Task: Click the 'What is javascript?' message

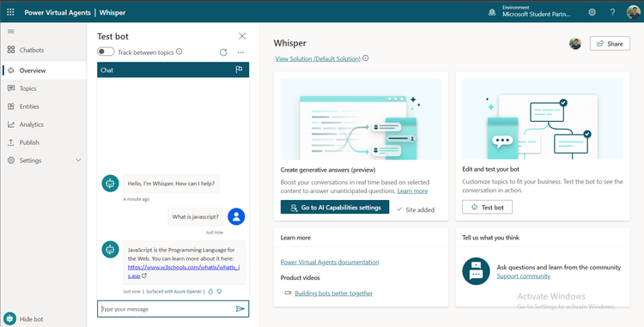Action: tap(196, 216)
